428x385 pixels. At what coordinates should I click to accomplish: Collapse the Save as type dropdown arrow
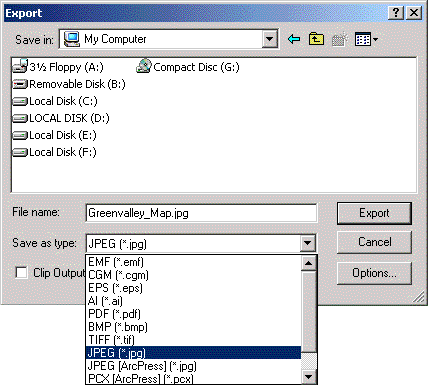click(308, 243)
